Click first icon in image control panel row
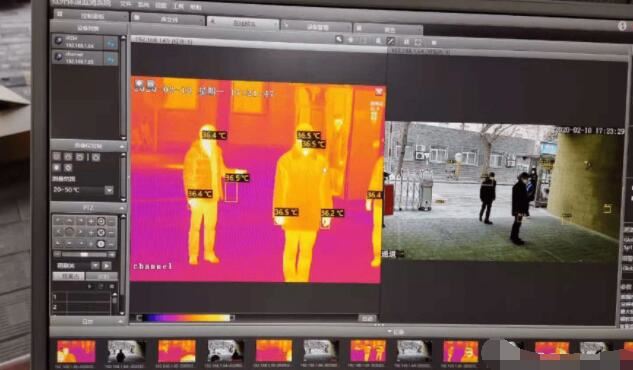The height and width of the screenshot is (370, 633). (x=57, y=156)
